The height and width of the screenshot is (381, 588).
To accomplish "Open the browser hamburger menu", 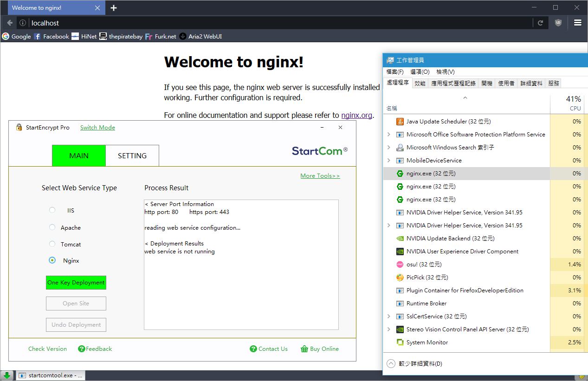I will coord(577,23).
